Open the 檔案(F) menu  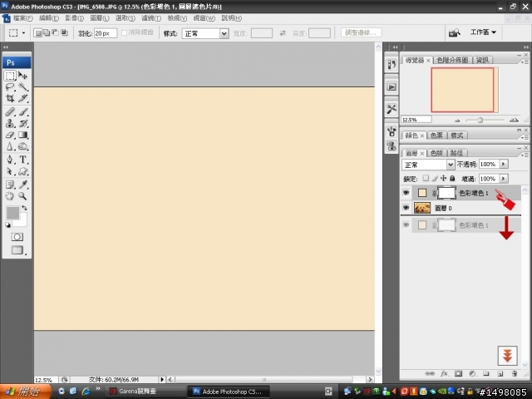tap(22, 18)
